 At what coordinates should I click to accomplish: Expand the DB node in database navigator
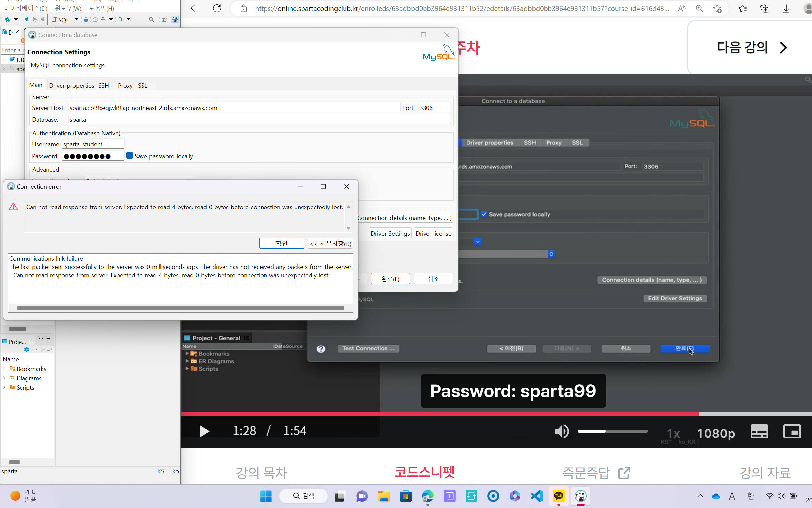[4, 60]
